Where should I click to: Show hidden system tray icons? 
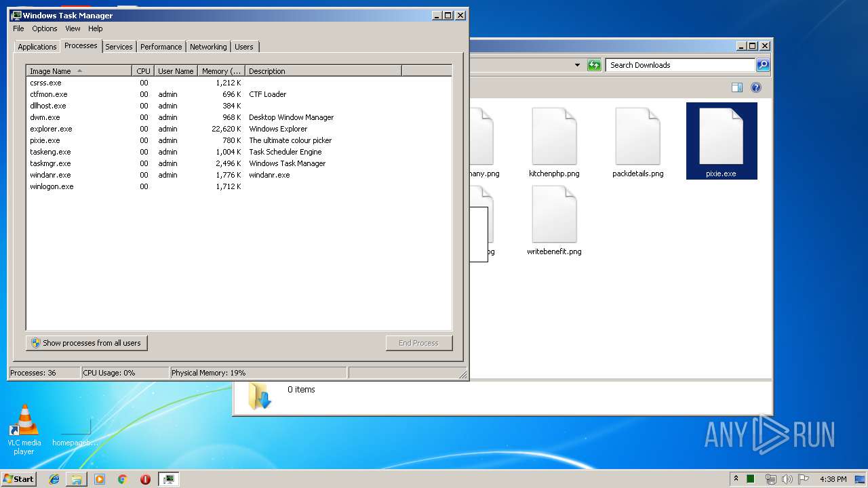point(736,479)
